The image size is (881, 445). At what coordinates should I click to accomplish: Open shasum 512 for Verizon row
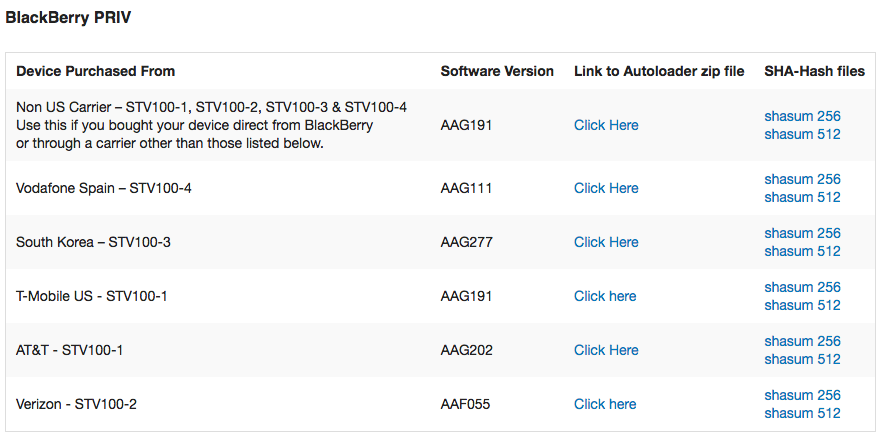(x=802, y=413)
